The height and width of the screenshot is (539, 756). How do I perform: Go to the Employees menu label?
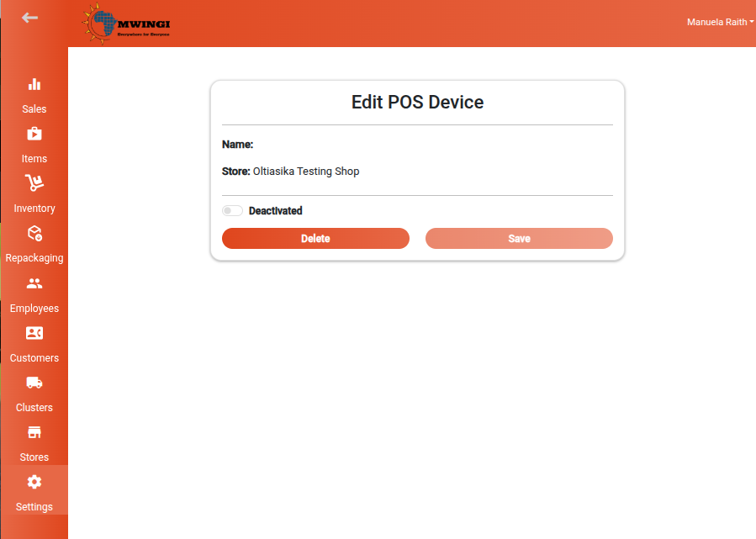click(34, 308)
